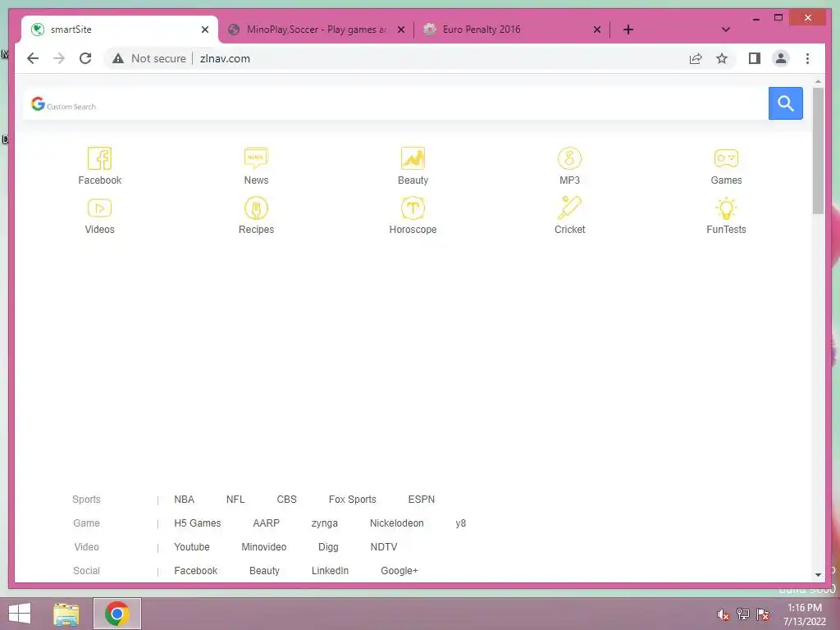Viewport: 840px width, 630px height.
Task: Open the NFL link
Action: 235,500
